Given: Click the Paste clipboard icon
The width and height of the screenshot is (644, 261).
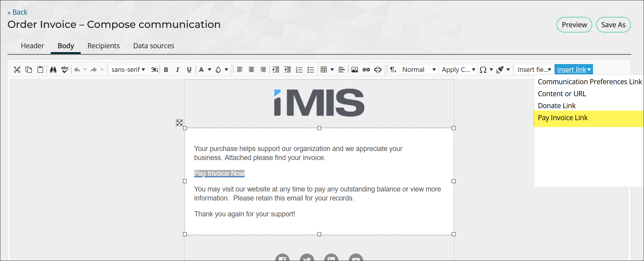Looking at the screenshot, I should 40,70.
